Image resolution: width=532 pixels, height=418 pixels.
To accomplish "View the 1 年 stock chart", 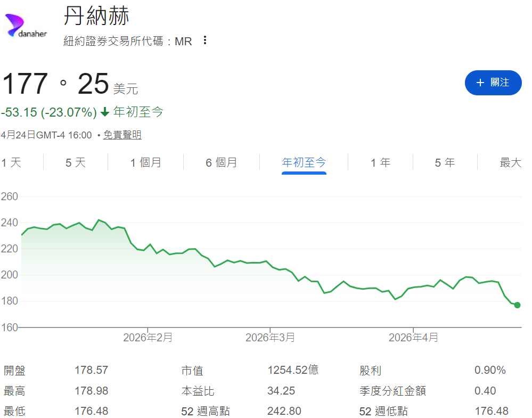I will pos(380,162).
